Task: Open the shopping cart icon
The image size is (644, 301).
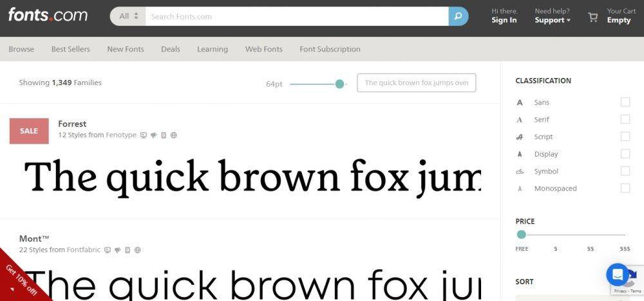Action: (x=592, y=17)
